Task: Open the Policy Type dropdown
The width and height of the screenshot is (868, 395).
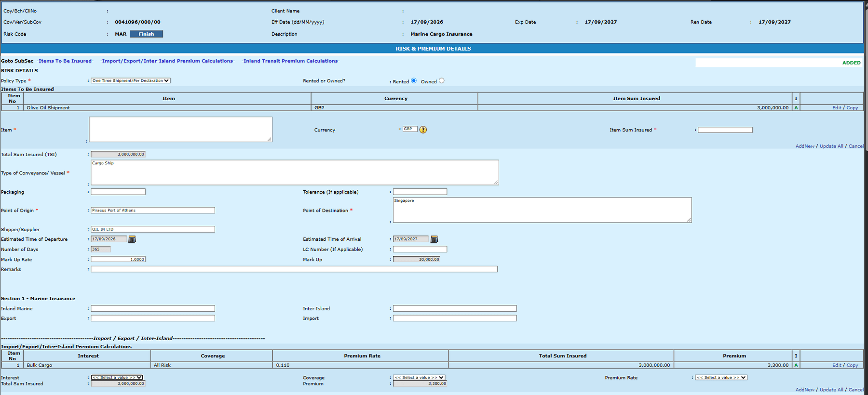Action: [x=131, y=80]
